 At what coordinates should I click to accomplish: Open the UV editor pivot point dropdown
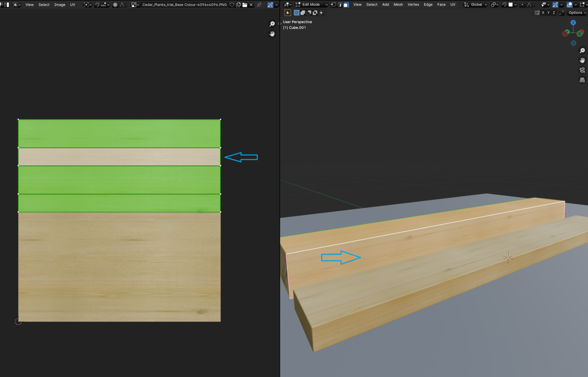click(88, 5)
